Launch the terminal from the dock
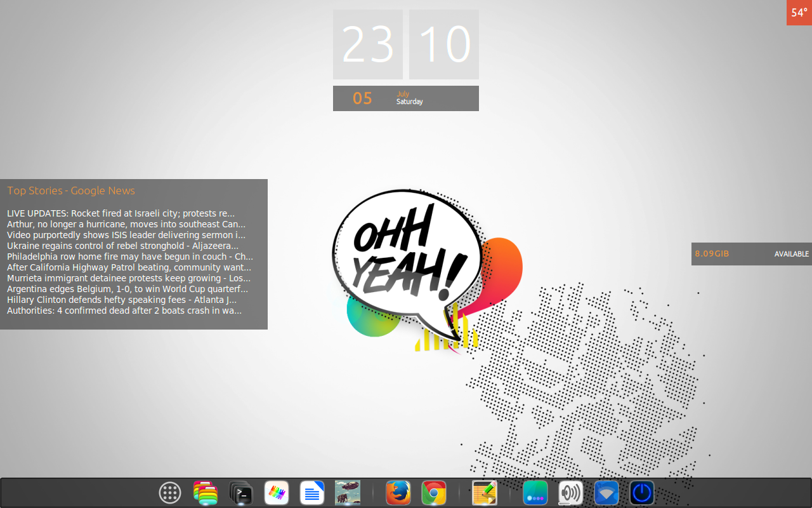 (241, 493)
